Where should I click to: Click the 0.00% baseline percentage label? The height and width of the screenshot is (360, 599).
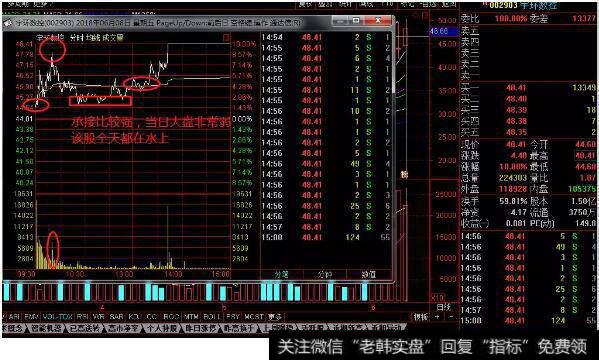(242, 119)
